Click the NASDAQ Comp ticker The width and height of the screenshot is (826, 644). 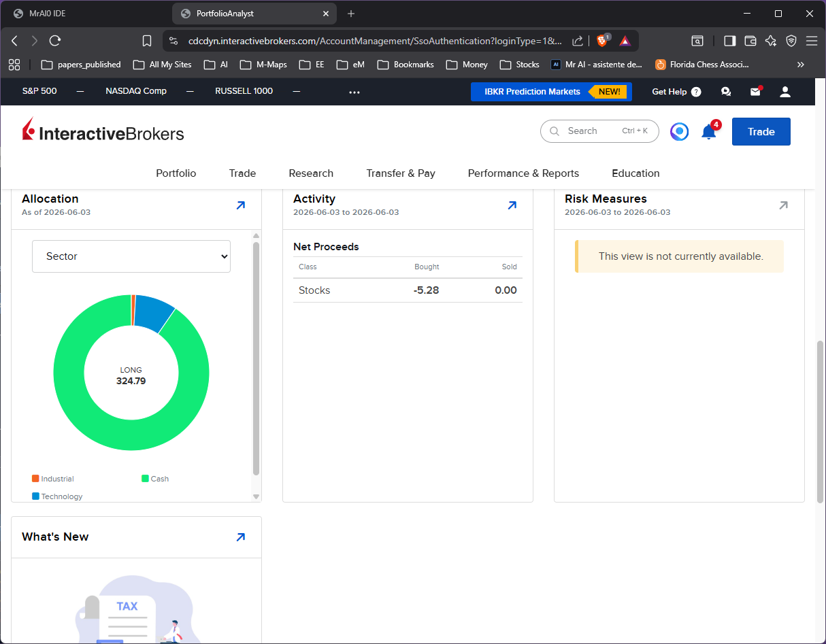click(x=136, y=91)
